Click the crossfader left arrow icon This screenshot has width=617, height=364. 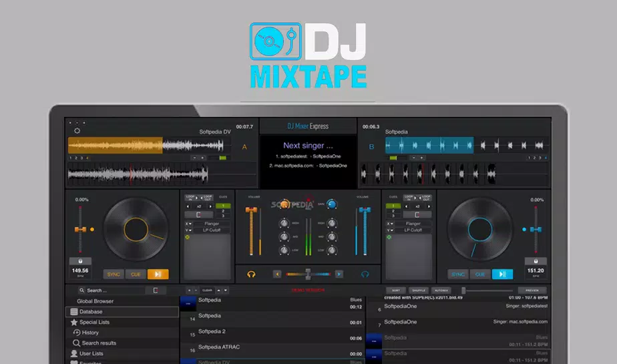[277, 274]
